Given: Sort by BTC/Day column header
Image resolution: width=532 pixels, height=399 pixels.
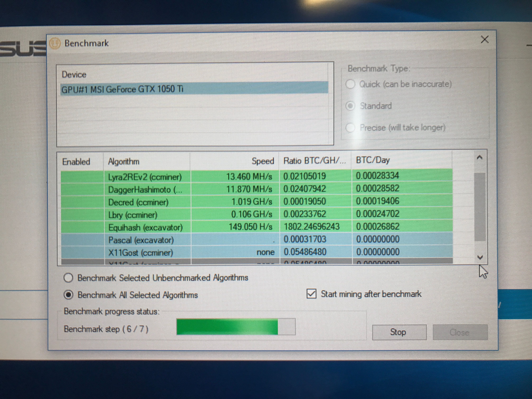Looking at the screenshot, I should coord(373,160).
